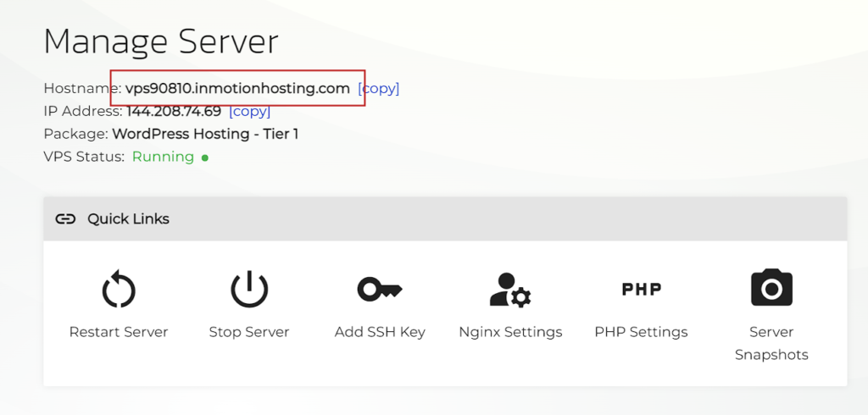Open Nginx Settings via the user-gear icon
868x415 pixels.
510,290
